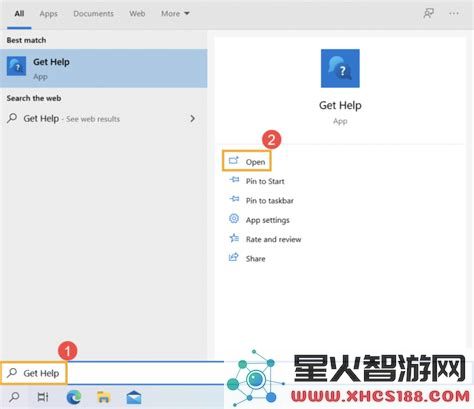Open App settings for Get Help
The width and height of the screenshot is (474, 409).
click(259, 220)
